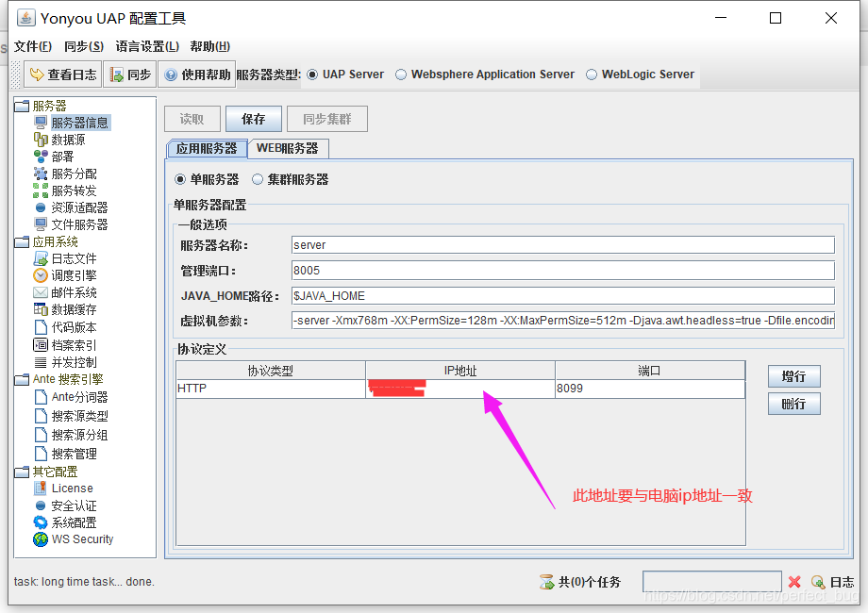
Task: Collapse the 其它配置 folder node
Action: [x=22, y=472]
